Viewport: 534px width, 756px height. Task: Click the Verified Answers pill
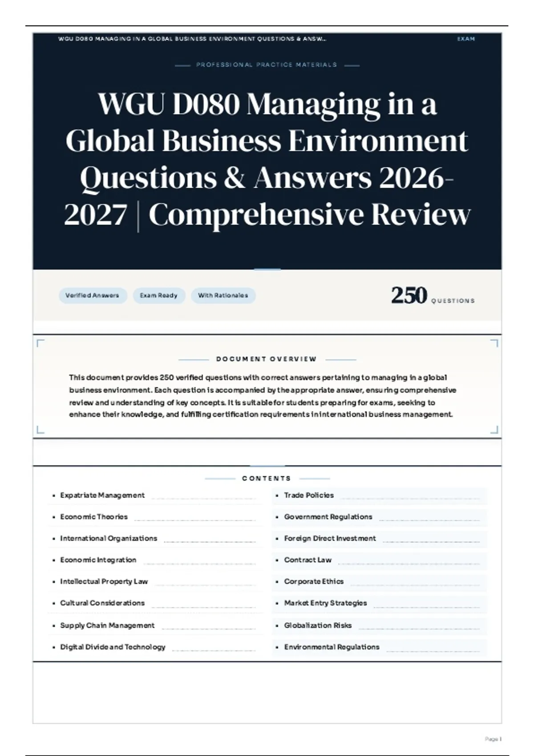pyautogui.click(x=93, y=295)
